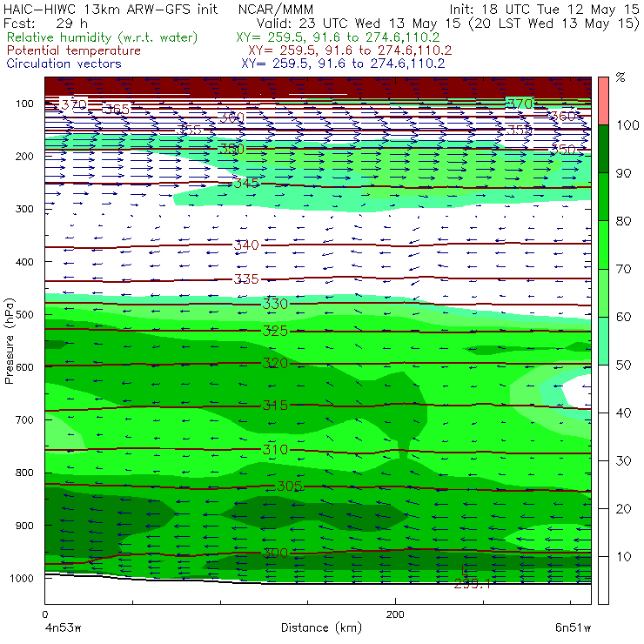The width and height of the screenshot is (644, 644).
Task: Click the colorbar label "10"
Action: pyautogui.click(x=623, y=557)
